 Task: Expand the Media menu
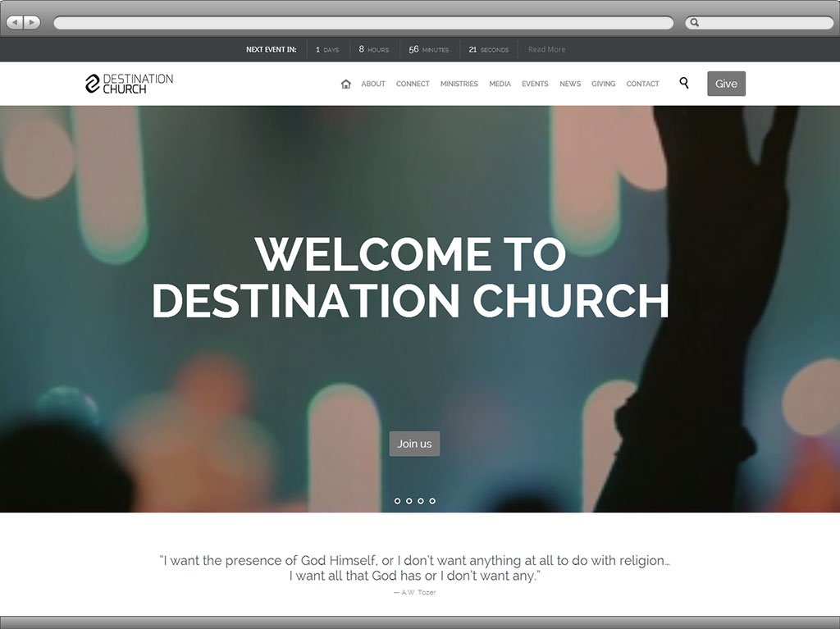click(x=500, y=84)
